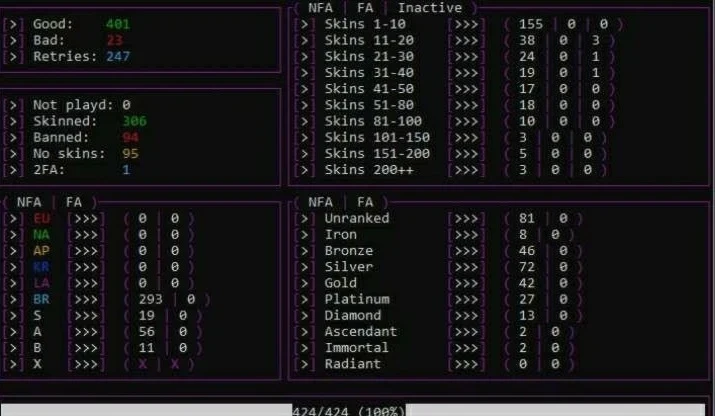Click the Skinned label
This screenshot has height=416, width=715.
[62, 121]
